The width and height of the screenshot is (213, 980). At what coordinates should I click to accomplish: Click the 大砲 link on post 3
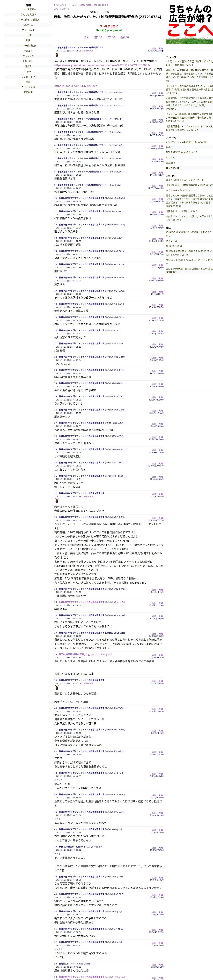pyautogui.click(x=161, y=106)
